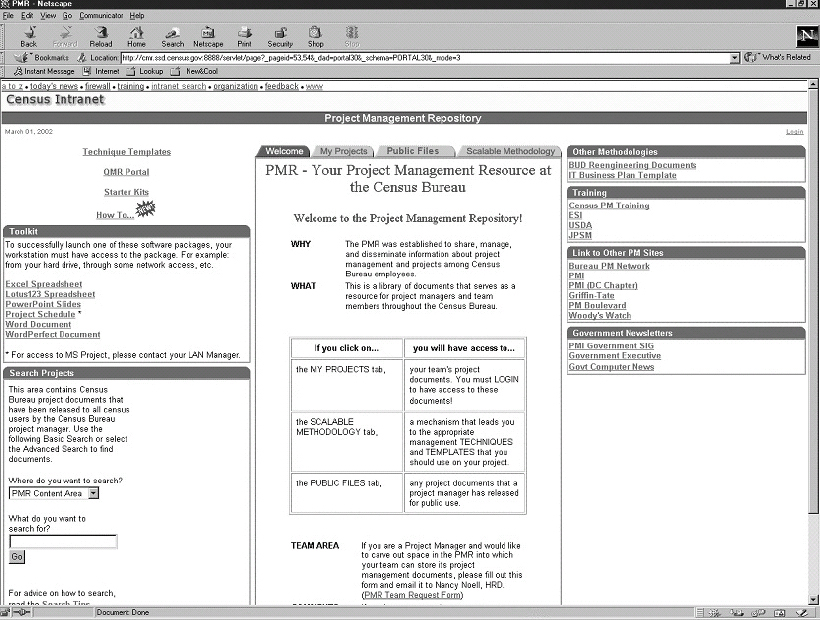Click the Netscape N logo icon
The image size is (820, 620).
[x=806, y=35]
